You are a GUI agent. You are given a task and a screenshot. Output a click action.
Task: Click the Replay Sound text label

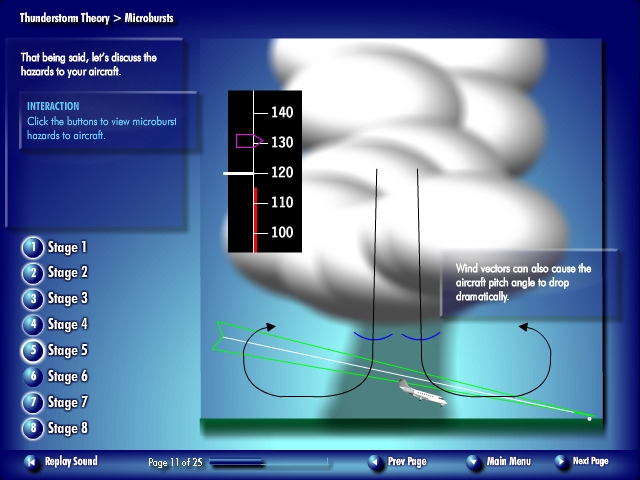coord(71,462)
